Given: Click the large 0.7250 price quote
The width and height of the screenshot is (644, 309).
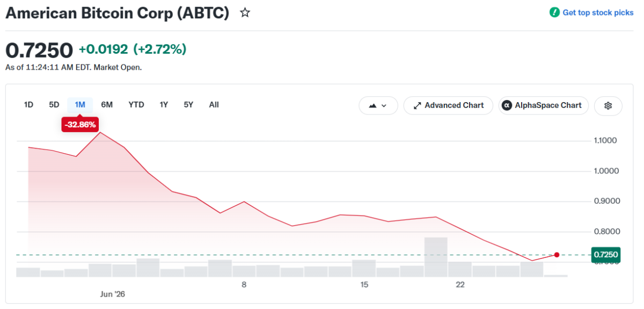Looking at the screenshot, I should (39, 51).
